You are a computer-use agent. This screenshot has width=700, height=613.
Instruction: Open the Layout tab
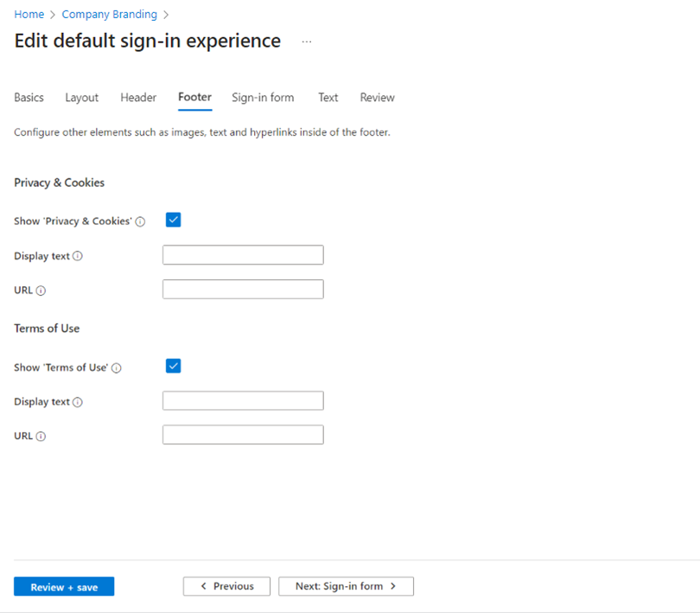[82, 98]
